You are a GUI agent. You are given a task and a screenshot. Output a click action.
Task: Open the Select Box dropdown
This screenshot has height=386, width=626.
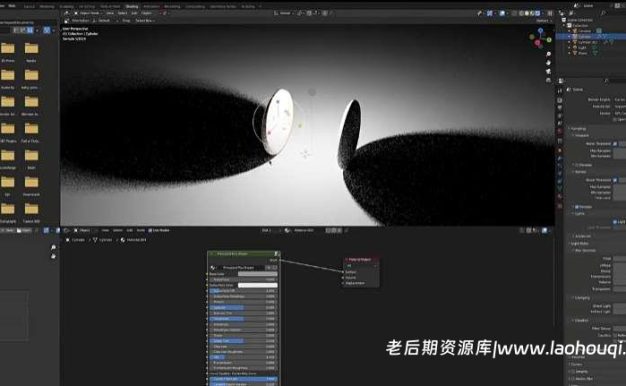coord(145,20)
